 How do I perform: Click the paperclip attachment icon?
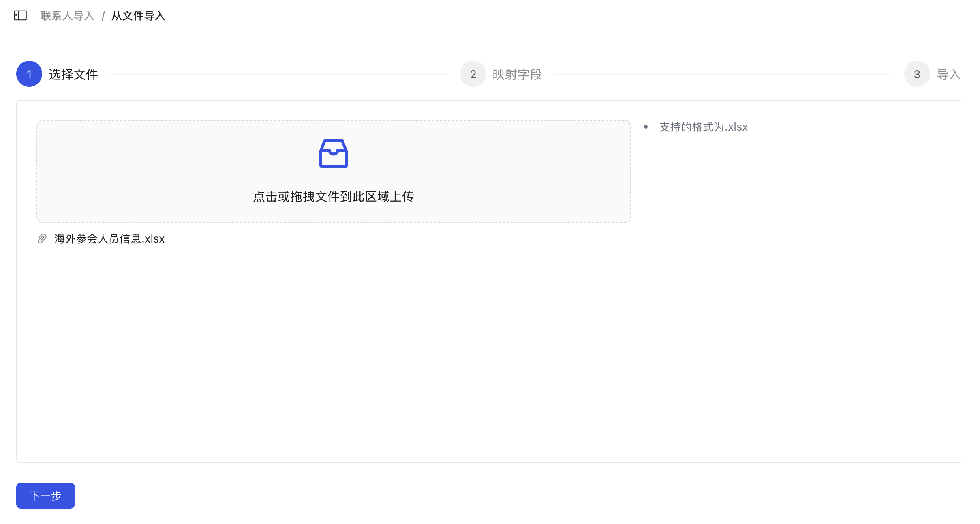(x=41, y=238)
